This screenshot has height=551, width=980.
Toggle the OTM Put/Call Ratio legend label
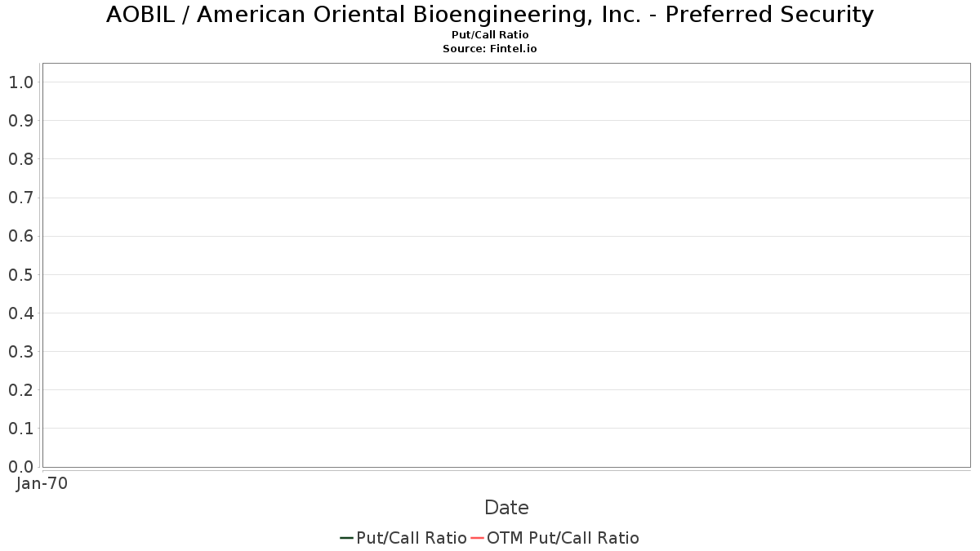pyautogui.click(x=563, y=538)
